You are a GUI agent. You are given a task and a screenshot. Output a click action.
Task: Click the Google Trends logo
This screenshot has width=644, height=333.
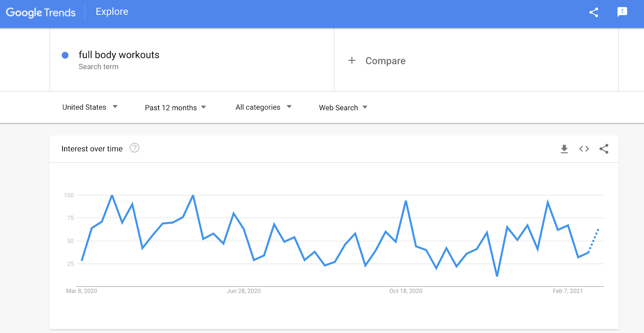[41, 12]
